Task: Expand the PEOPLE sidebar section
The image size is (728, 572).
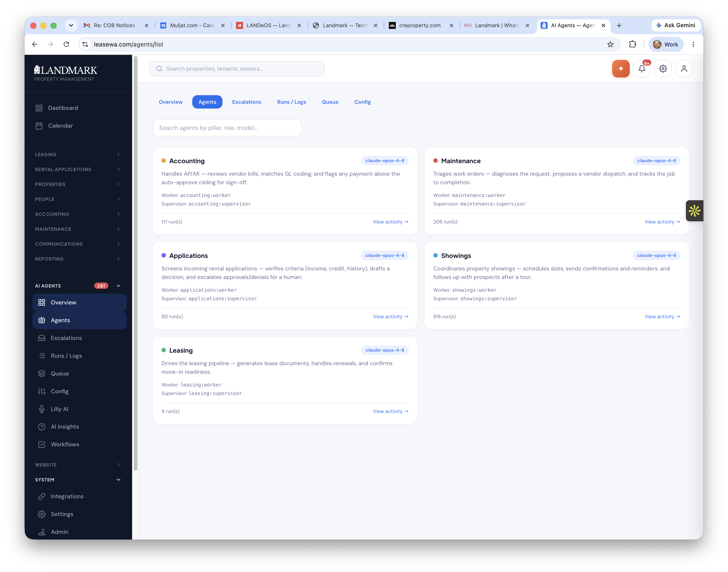Action: pyautogui.click(x=78, y=199)
